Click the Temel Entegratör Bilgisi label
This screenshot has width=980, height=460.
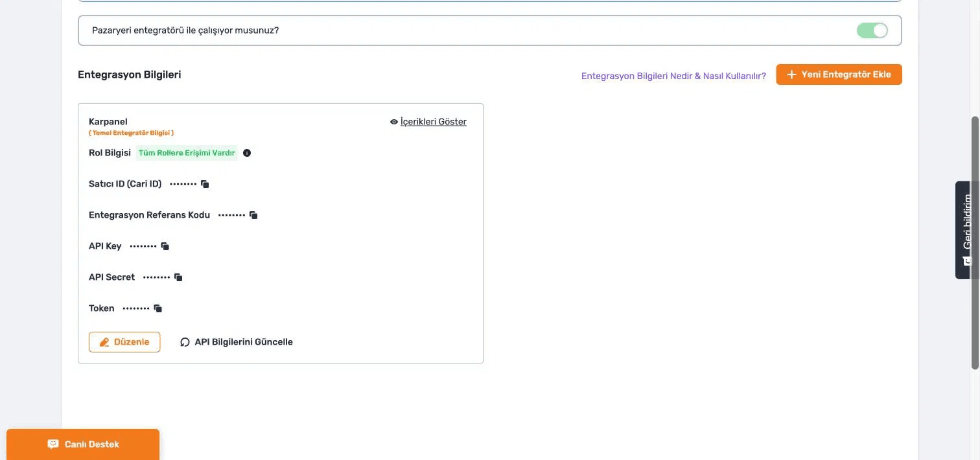click(x=131, y=133)
